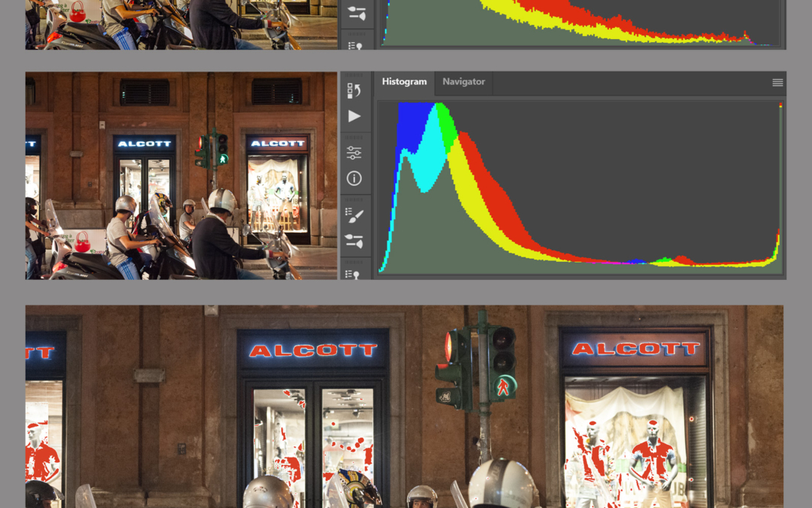Click the middle Alcott street photo

(181, 175)
